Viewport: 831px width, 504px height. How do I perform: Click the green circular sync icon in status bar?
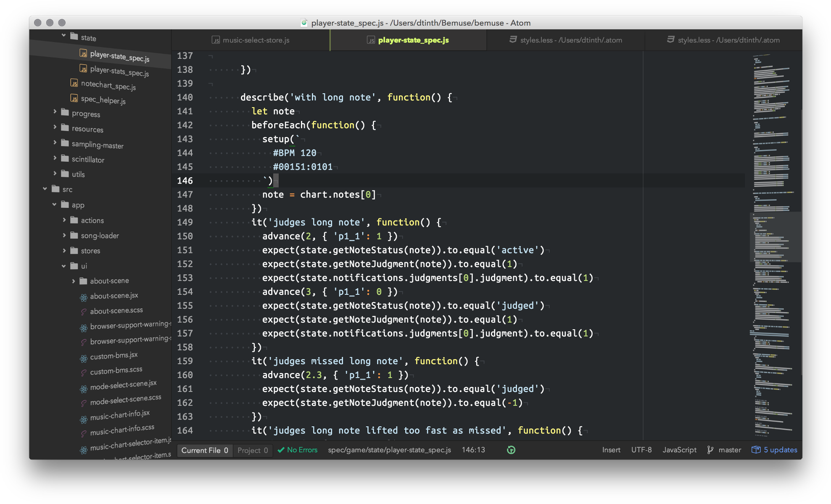[x=511, y=450]
